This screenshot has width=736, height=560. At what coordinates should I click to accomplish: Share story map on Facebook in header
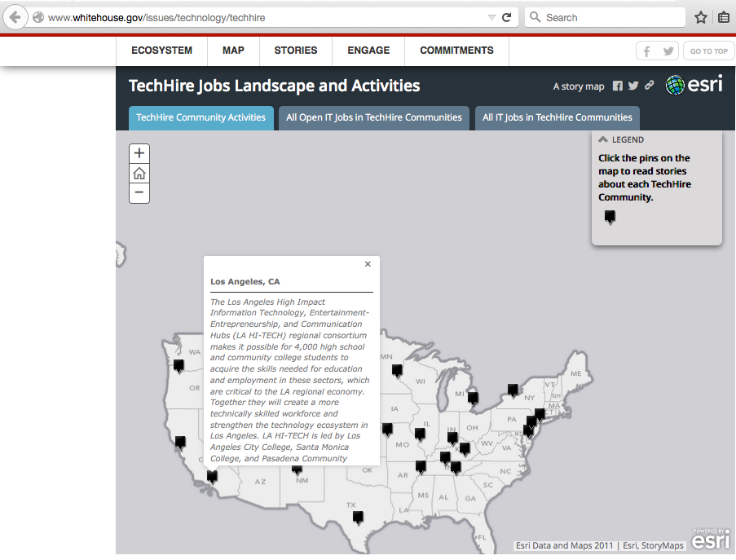(618, 86)
